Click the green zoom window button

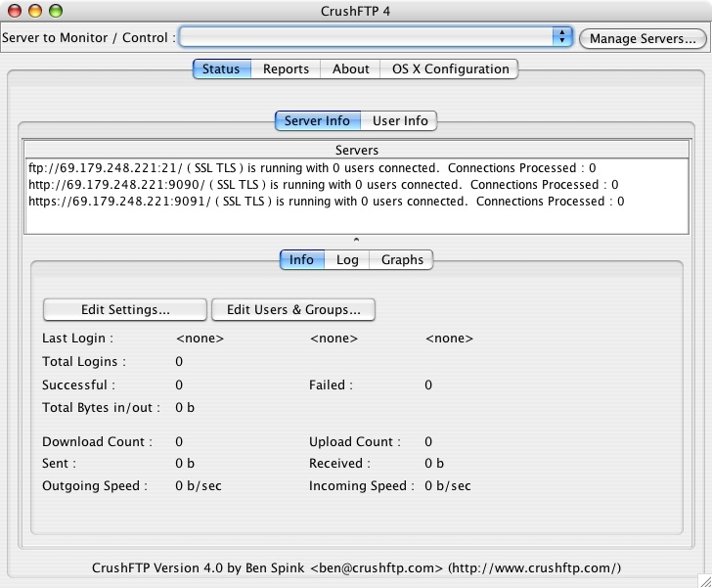56,11
